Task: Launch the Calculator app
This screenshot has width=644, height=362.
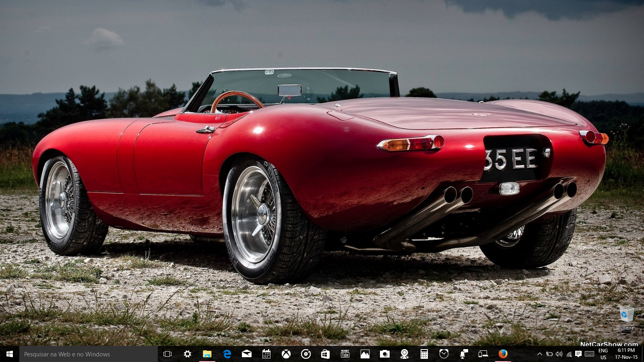Action: [x=424, y=354]
